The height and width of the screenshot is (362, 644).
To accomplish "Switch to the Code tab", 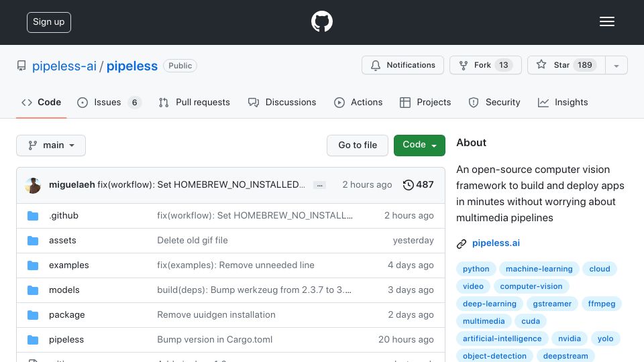I will (42, 102).
